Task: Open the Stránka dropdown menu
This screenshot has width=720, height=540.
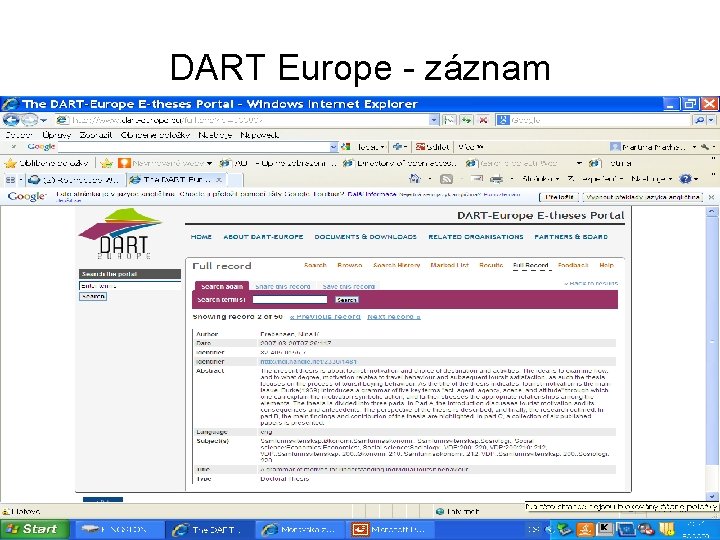Action: pyautogui.click(x=541, y=179)
